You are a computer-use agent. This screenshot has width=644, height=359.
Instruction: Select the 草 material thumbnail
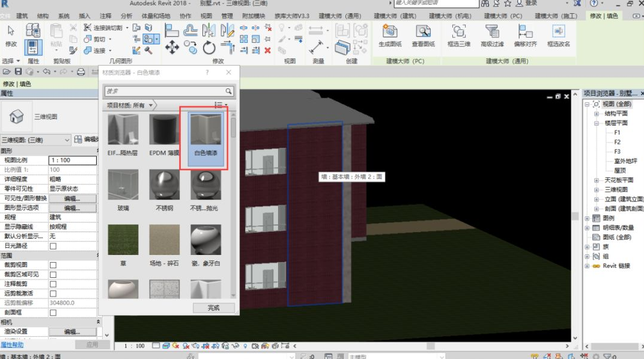pos(123,241)
